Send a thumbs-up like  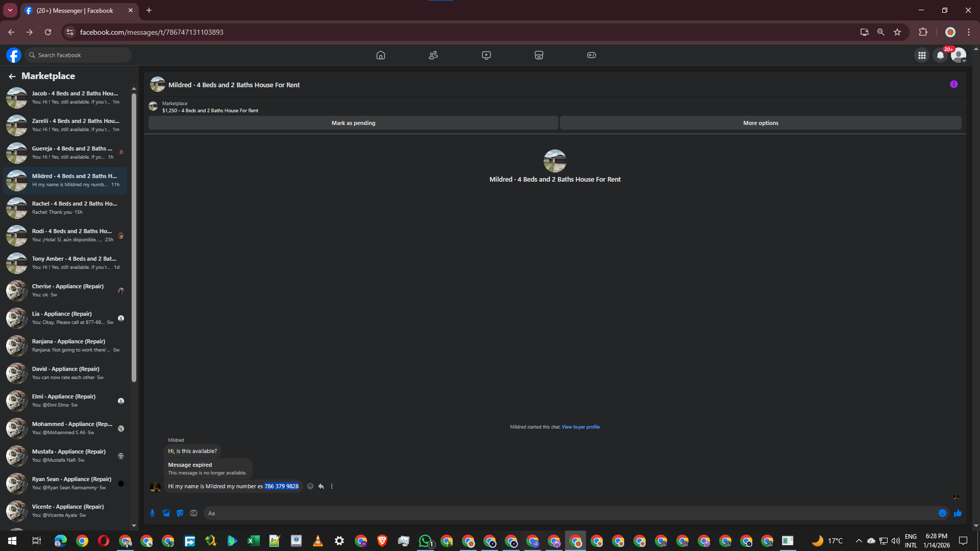tap(958, 513)
